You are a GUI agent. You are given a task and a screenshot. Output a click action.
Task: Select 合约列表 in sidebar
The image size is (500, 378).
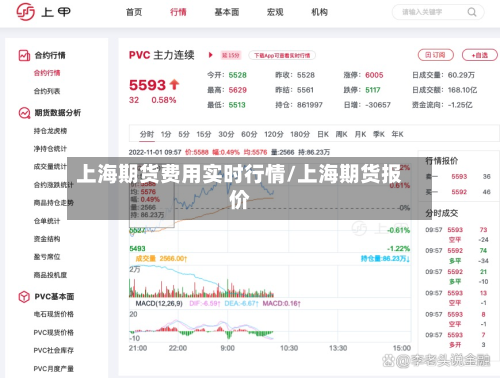pyautogui.click(x=47, y=91)
